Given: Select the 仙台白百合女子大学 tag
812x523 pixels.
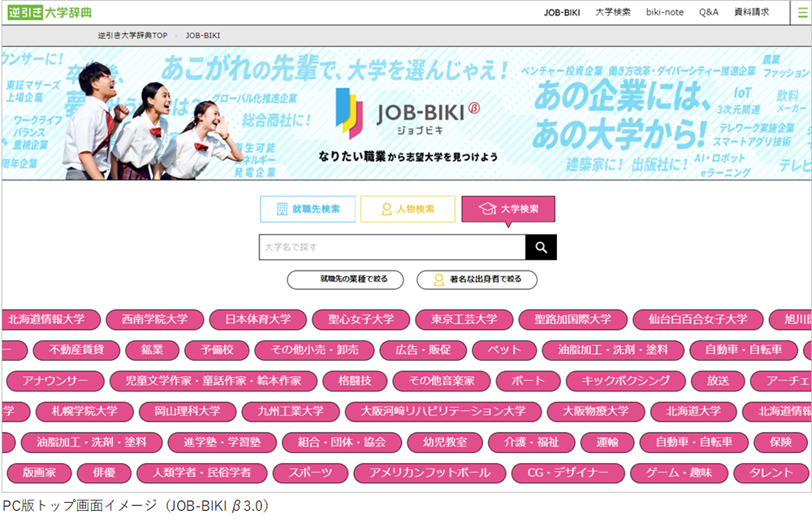Looking at the screenshot, I should (698, 319).
